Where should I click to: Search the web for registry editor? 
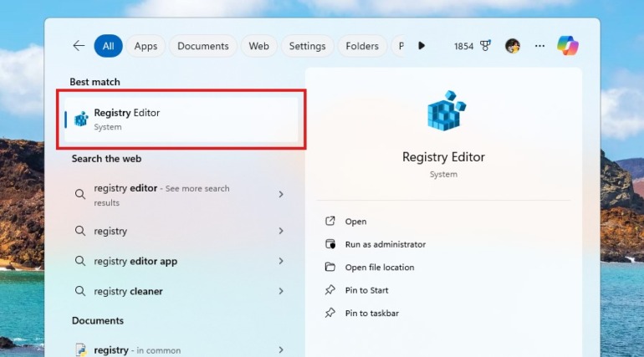[161, 195]
